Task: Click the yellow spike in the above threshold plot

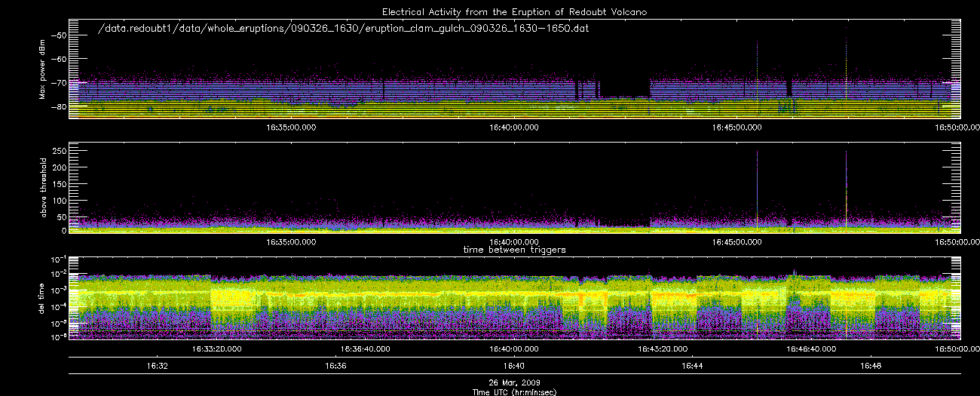Action: click(x=846, y=192)
